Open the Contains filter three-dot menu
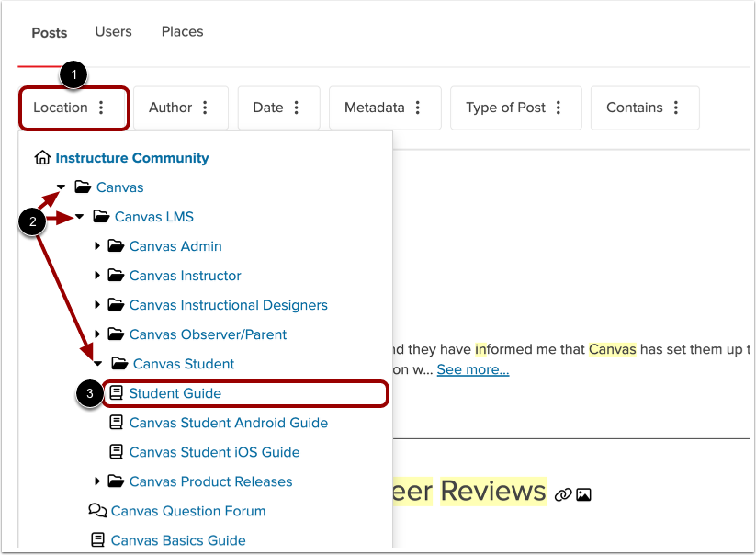756x555 pixels. (676, 108)
